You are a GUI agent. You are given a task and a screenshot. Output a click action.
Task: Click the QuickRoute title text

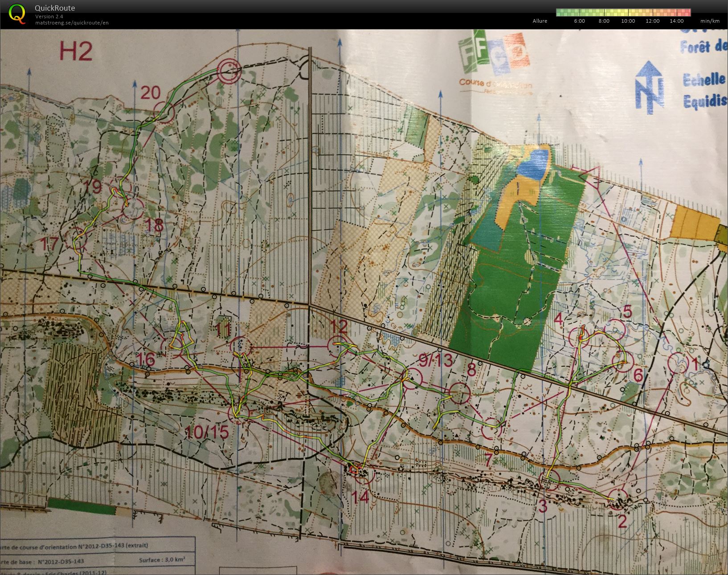click(55, 8)
